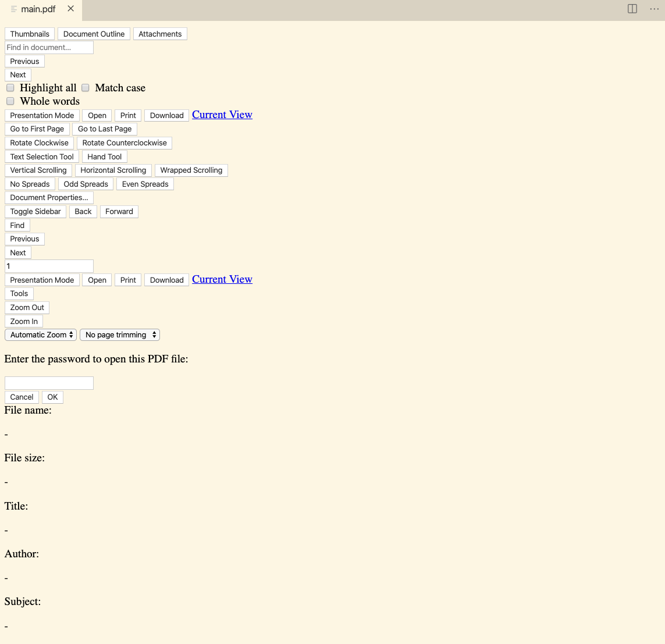This screenshot has width=665, height=644.
Task: Open the Tools menu button
Action: tap(19, 293)
